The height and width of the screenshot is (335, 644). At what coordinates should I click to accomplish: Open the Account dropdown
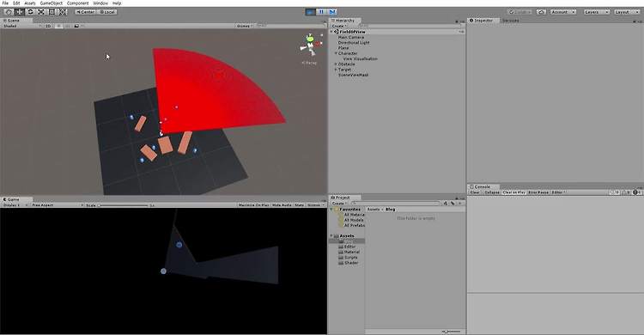pos(562,12)
